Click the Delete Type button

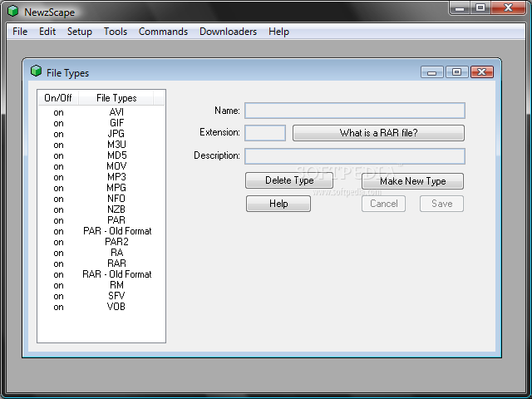tap(289, 180)
